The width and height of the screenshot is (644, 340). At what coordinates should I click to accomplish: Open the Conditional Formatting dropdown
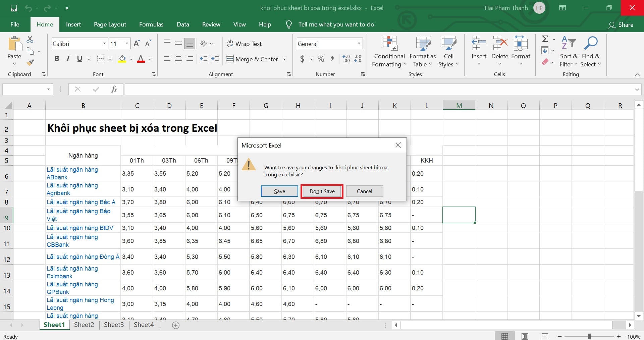click(389, 51)
